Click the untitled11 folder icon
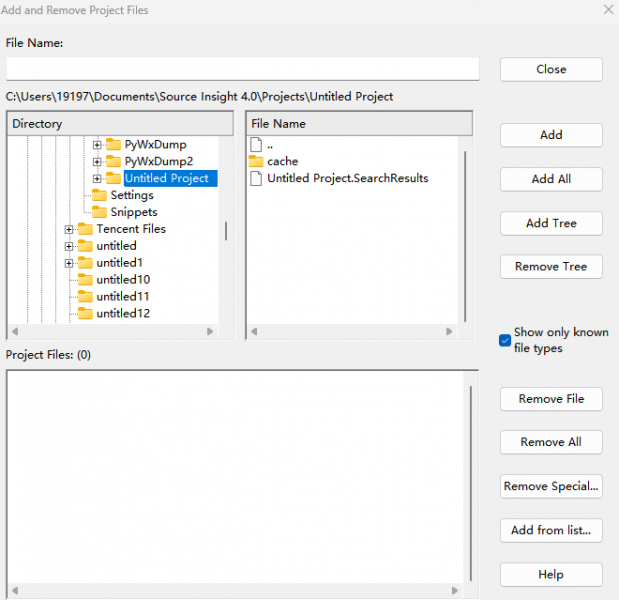This screenshot has height=600, width=619. coord(85,296)
